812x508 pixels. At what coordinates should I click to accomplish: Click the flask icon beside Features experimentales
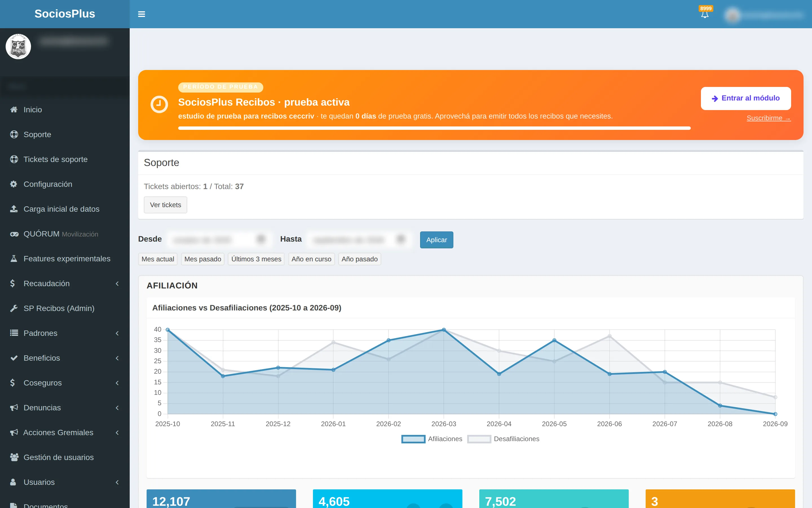click(14, 259)
